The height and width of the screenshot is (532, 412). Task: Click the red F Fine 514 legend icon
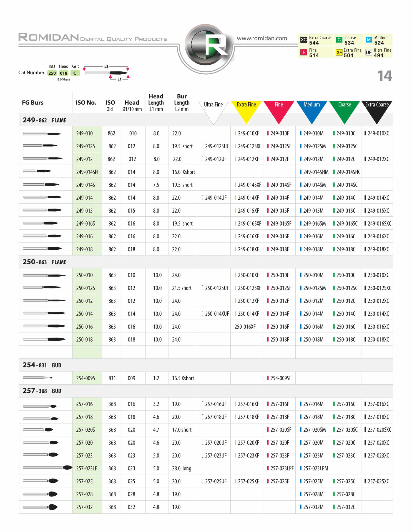(303, 52)
